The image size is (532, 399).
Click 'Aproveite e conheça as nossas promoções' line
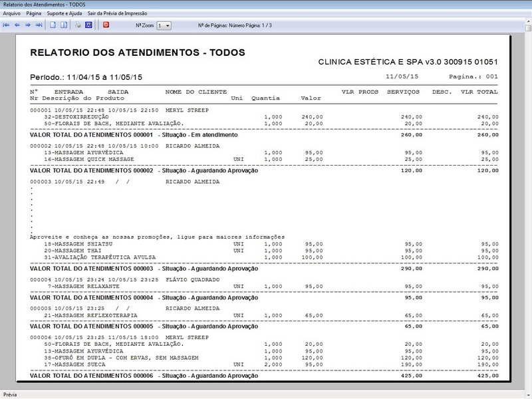[x=158, y=237]
